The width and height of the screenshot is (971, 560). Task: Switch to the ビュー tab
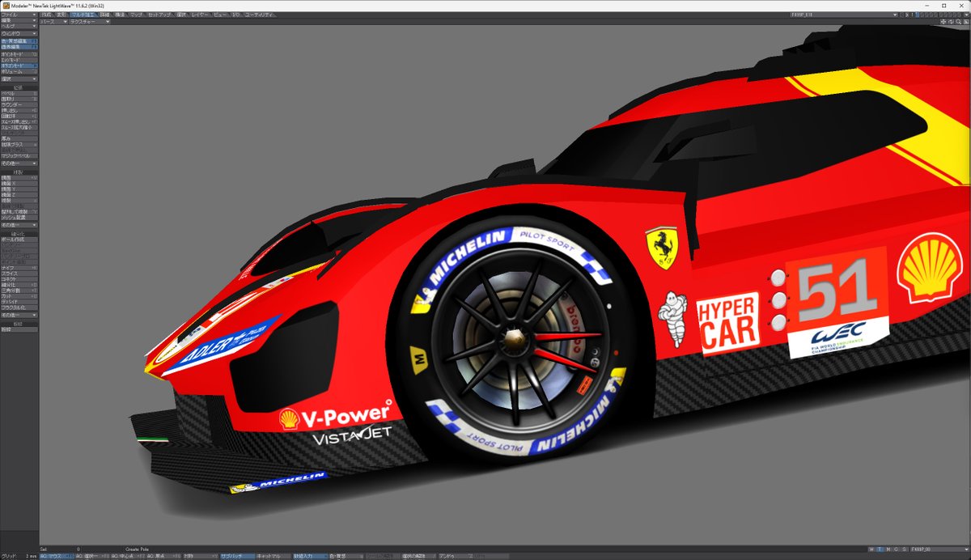[219, 15]
